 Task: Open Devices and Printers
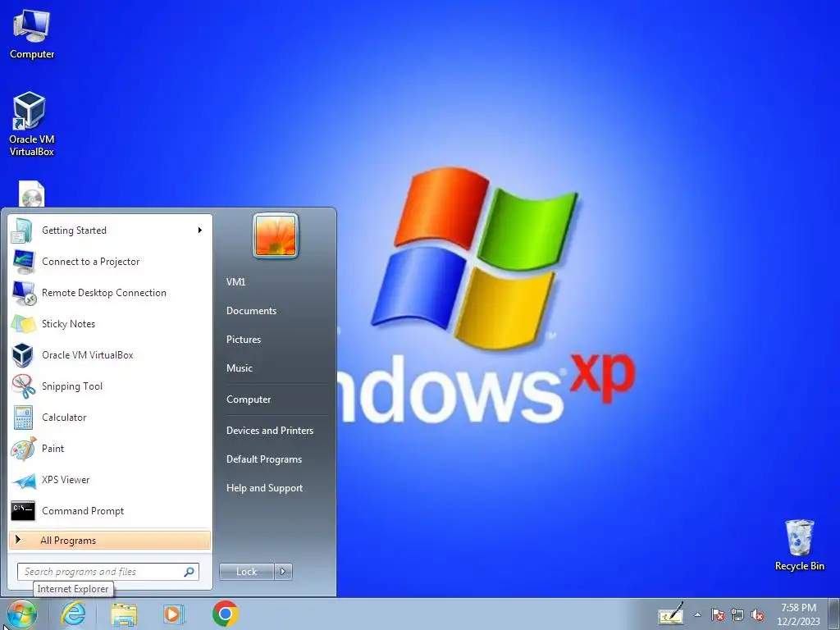click(269, 431)
